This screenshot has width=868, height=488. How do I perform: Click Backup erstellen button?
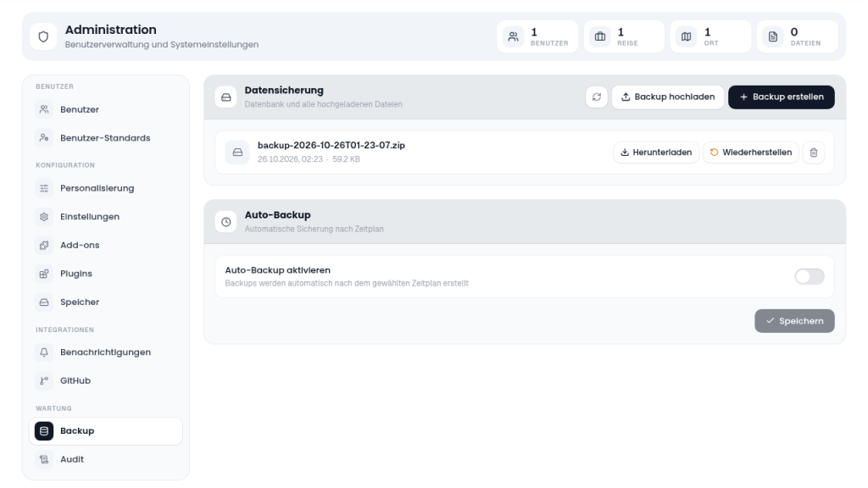[x=781, y=97]
